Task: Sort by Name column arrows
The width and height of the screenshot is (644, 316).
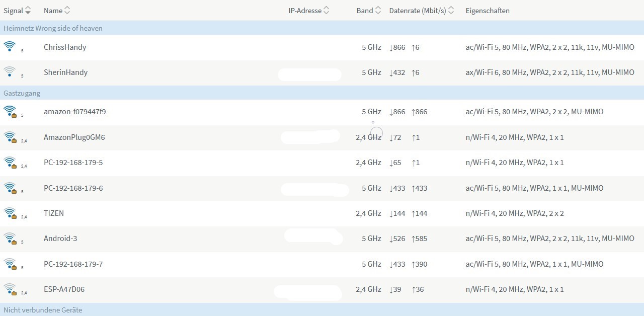Action: pyautogui.click(x=67, y=11)
